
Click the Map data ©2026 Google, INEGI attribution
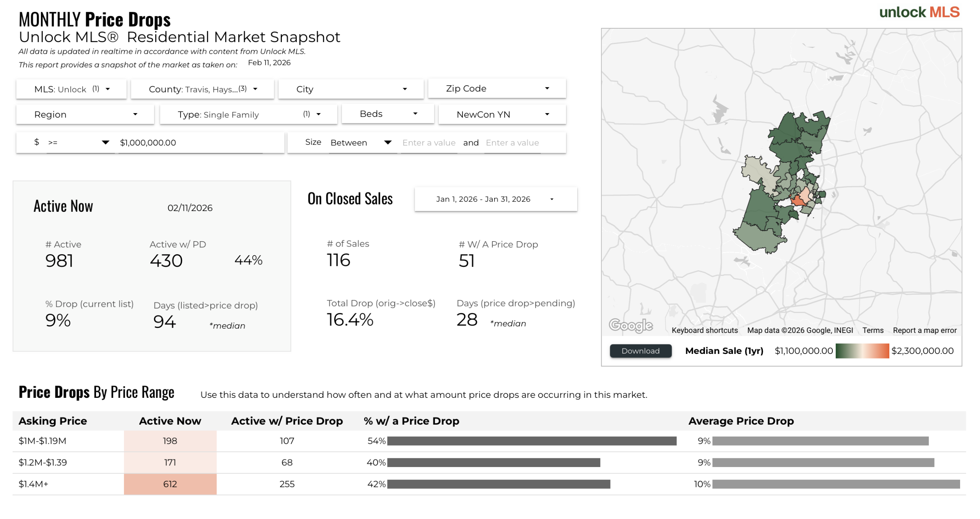click(x=800, y=330)
